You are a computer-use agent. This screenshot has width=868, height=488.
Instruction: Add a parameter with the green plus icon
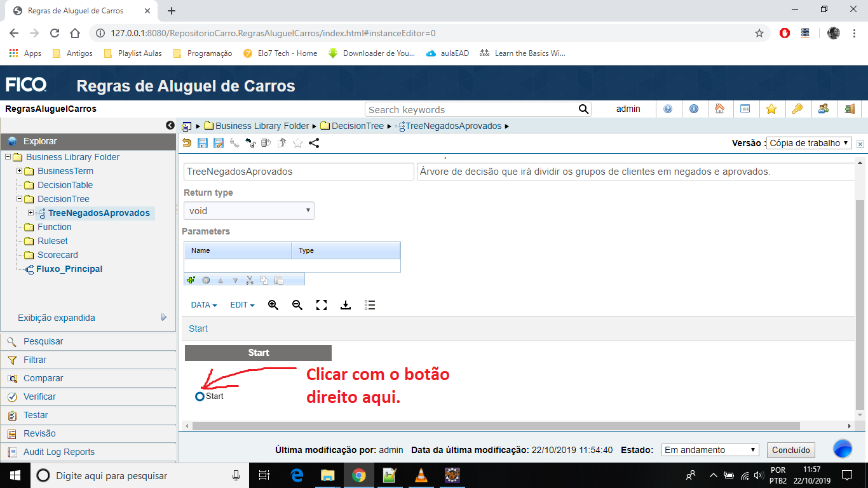pyautogui.click(x=191, y=280)
